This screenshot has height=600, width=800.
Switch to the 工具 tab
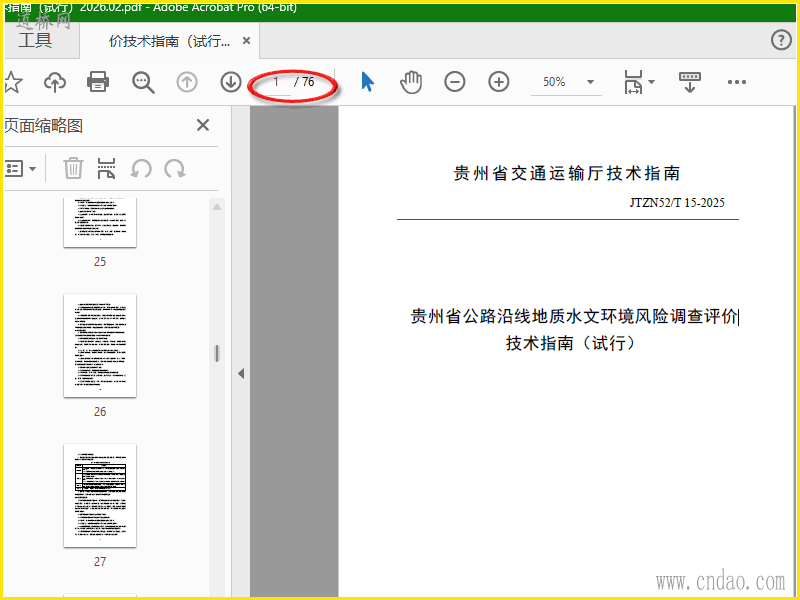[35, 40]
